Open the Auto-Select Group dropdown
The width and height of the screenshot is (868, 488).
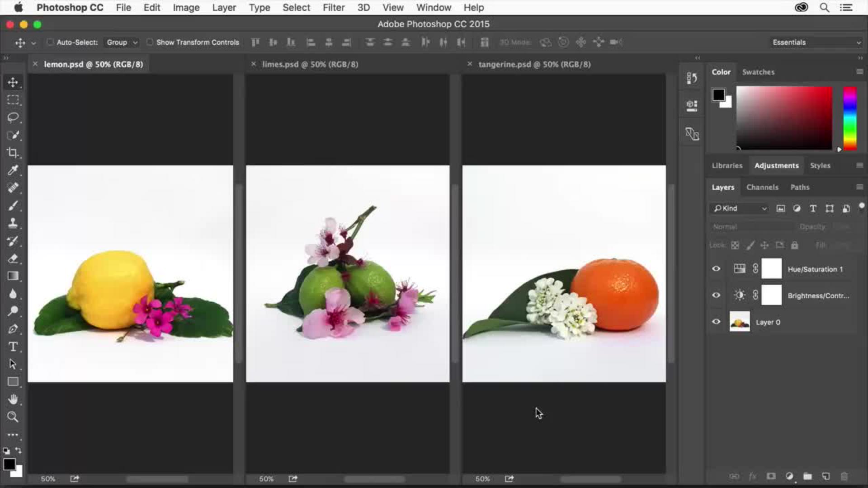[x=122, y=42]
